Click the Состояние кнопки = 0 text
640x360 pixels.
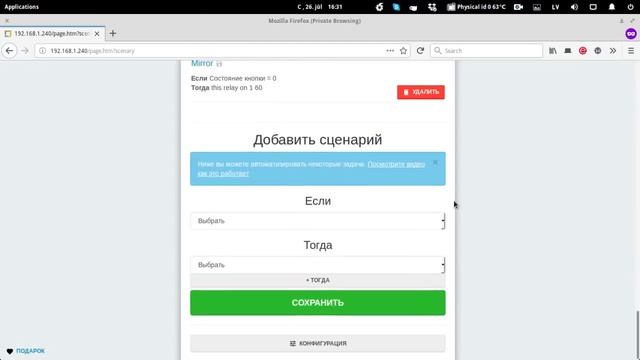(x=243, y=78)
